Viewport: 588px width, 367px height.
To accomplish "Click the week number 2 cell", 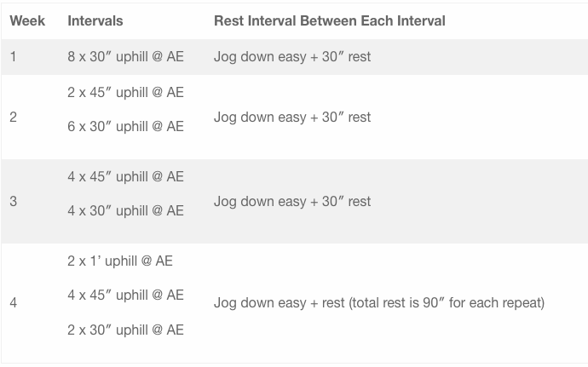I will click(x=13, y=117).
